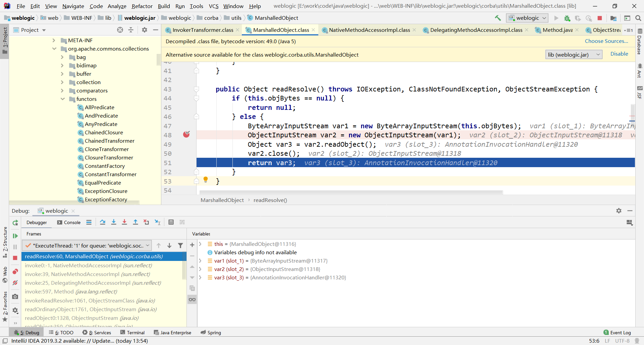644x345 pixels.
Task: Switch to the Console debug tab
Action: click(69, 222)
